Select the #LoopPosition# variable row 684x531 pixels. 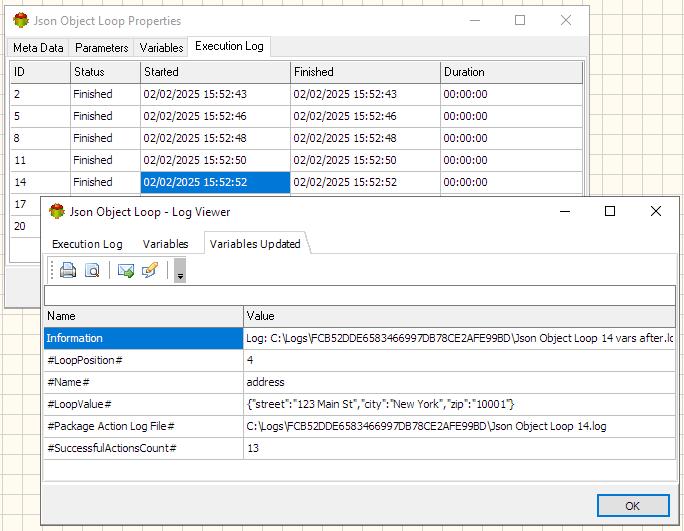pyautogui.click(x=359, y=360)
